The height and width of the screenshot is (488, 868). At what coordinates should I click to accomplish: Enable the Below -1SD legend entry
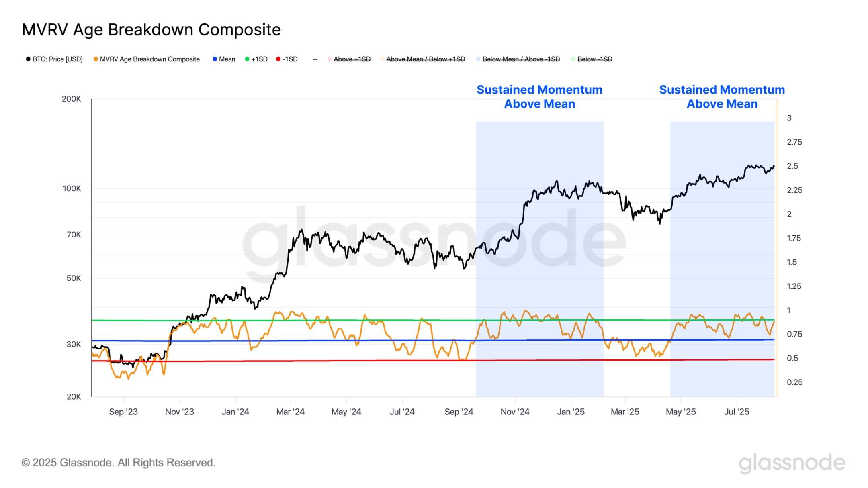592,59
